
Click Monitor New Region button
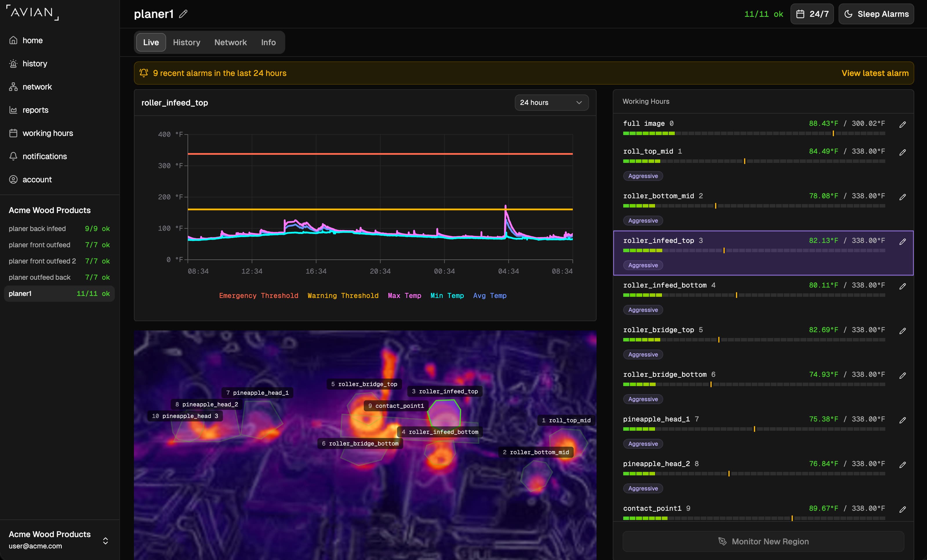(763, 541)
